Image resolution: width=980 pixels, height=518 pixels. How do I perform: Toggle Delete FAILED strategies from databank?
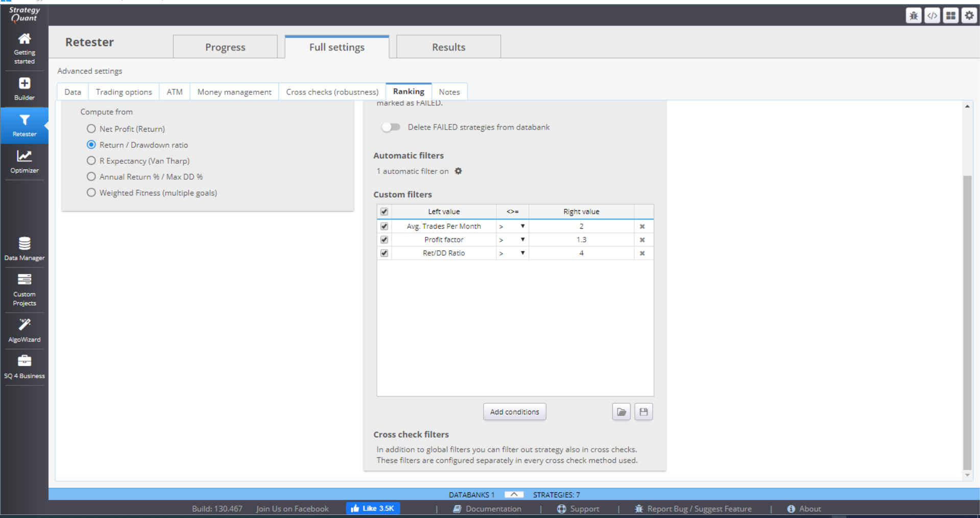391,127
